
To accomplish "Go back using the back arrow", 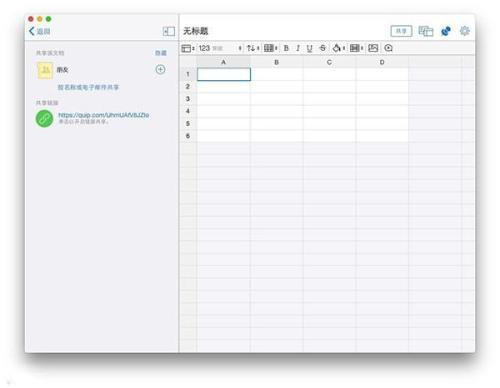I will (x=39, y=31).
